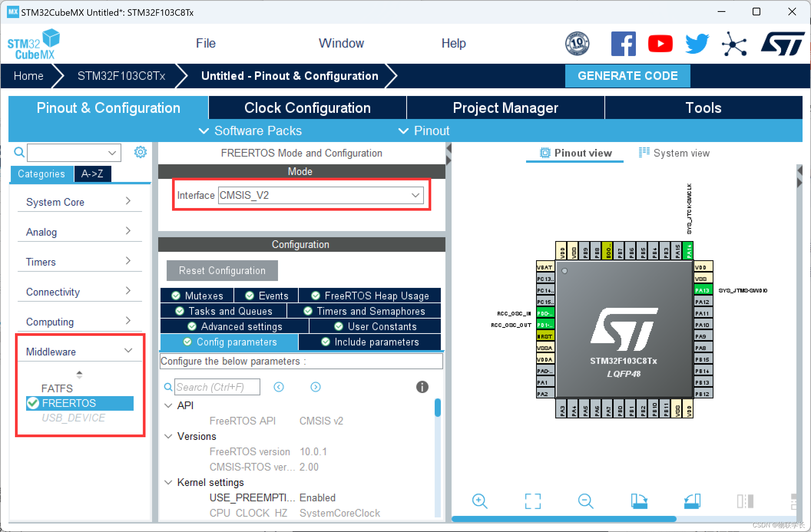This screenshot has height=532, width=811.
Task: Click the fit-to-screen pinout icon
Action: click(533, 501)
